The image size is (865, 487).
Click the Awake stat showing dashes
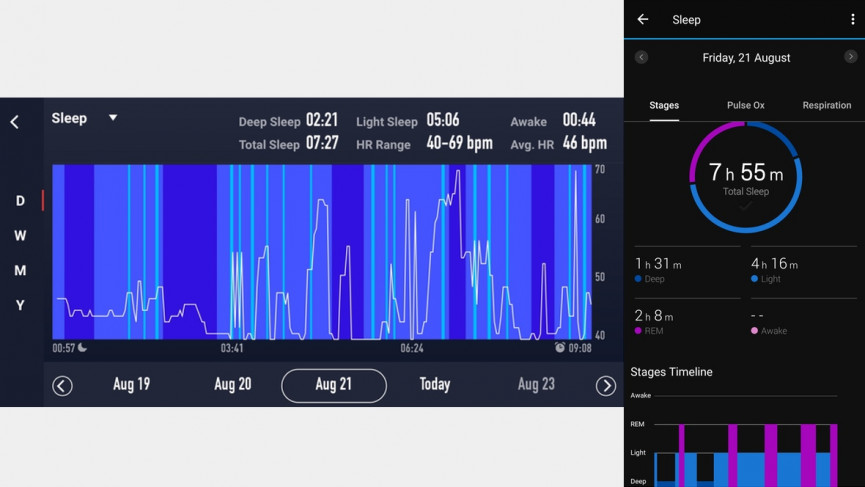point(769,322)
